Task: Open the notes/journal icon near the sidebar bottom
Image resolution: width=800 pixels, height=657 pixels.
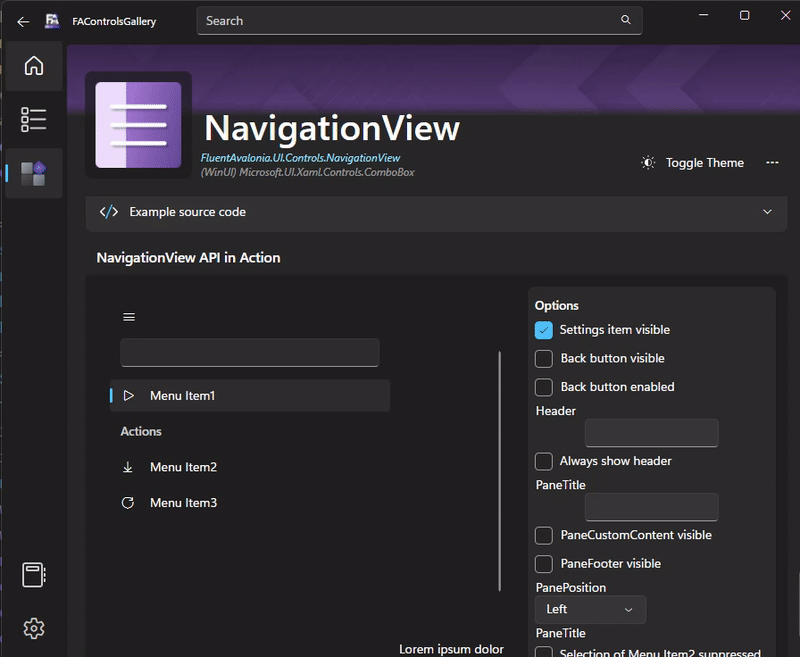Action: [33, 575]
